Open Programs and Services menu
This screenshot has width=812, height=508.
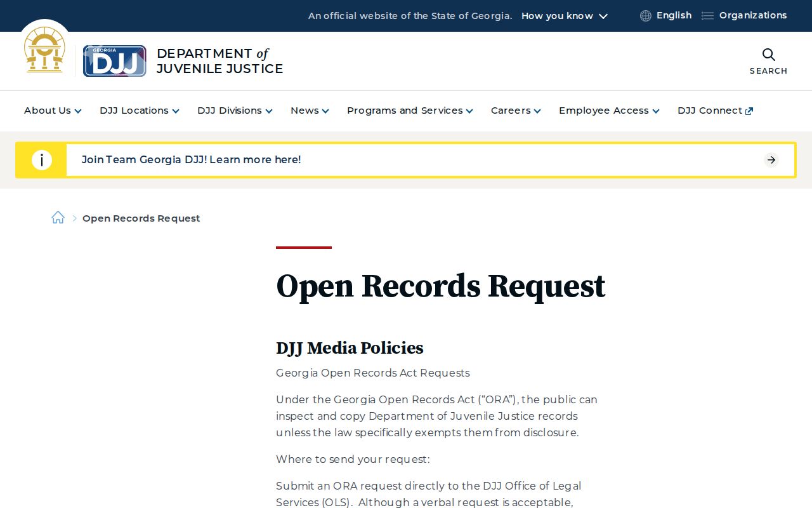[x=410, y=110]
